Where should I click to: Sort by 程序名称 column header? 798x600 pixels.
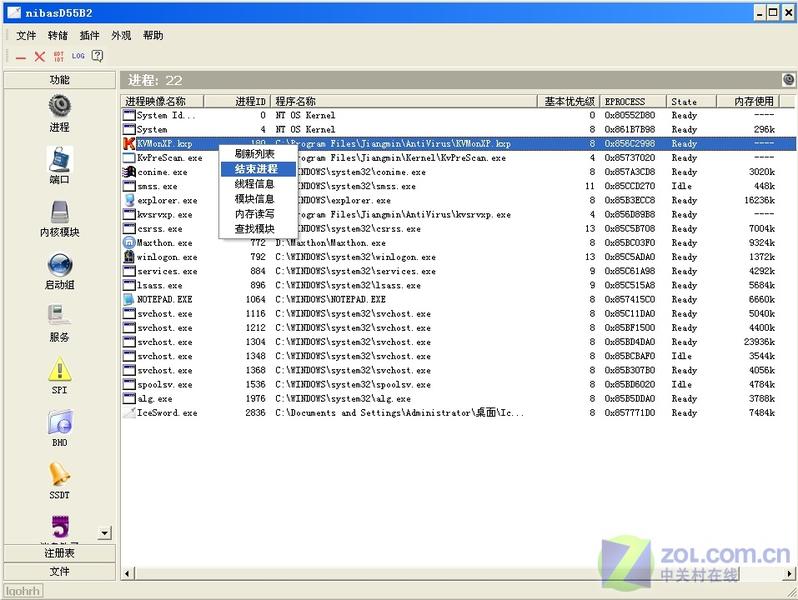404,101
